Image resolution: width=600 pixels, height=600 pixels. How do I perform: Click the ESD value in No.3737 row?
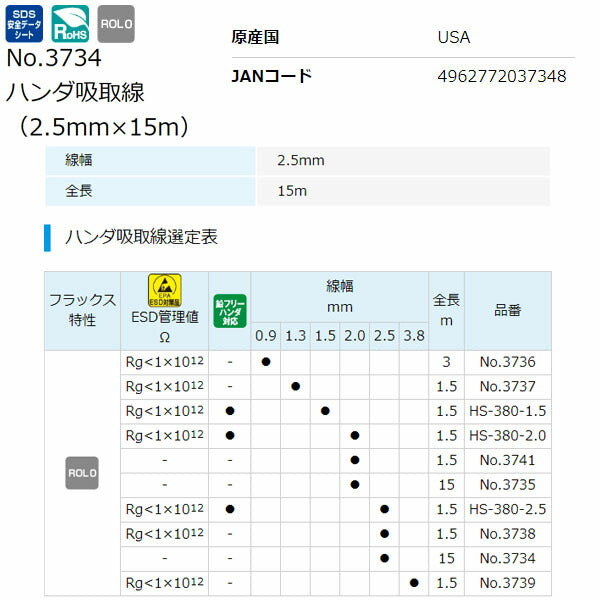(165, 386)
